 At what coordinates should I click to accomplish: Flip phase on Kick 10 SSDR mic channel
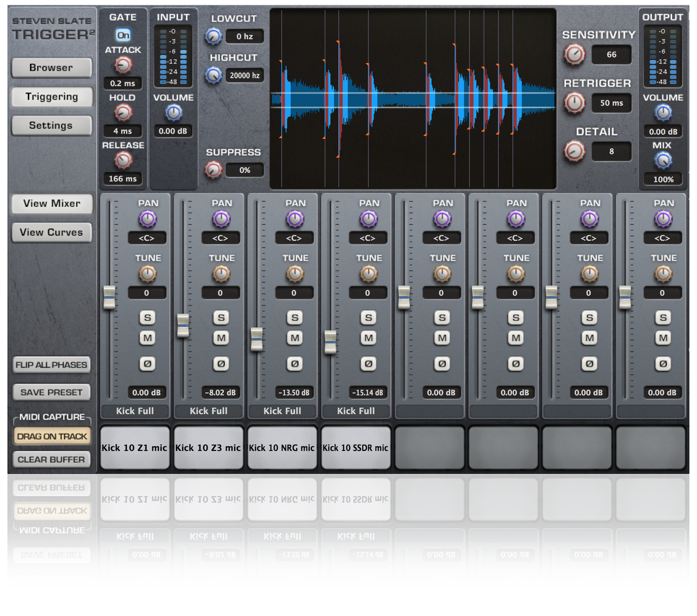[x=369, y=364]
